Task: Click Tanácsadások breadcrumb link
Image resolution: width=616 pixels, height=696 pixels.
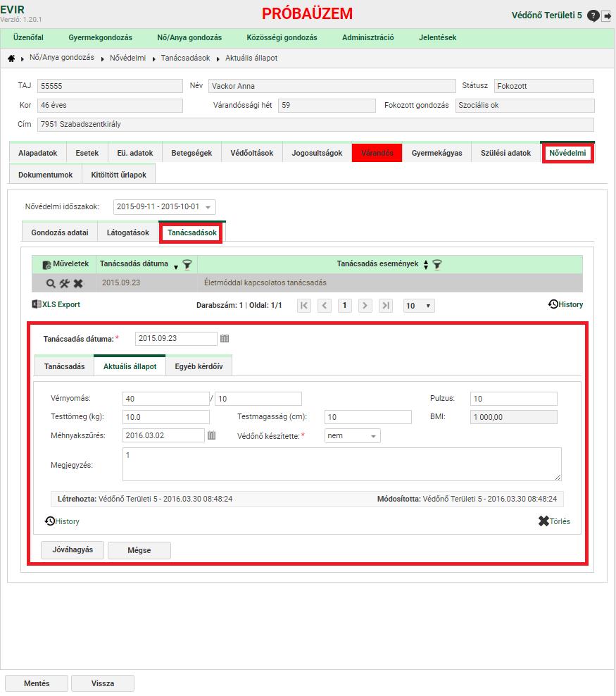Action: 185,58
